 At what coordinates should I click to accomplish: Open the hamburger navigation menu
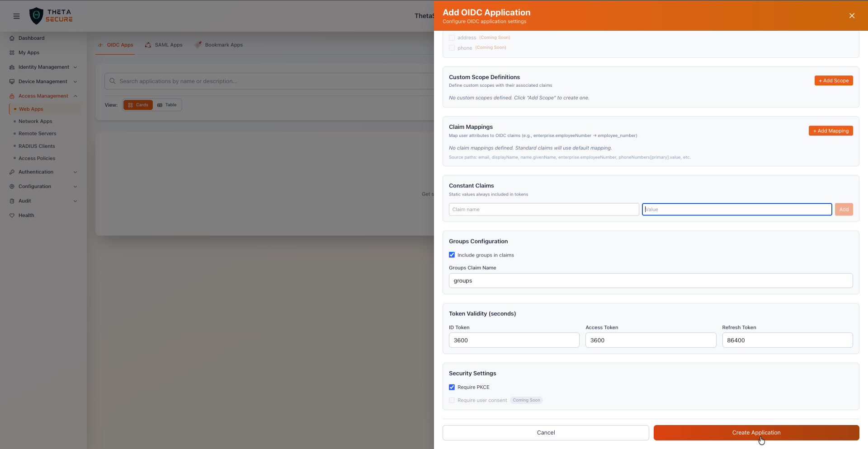click(16, 16)
